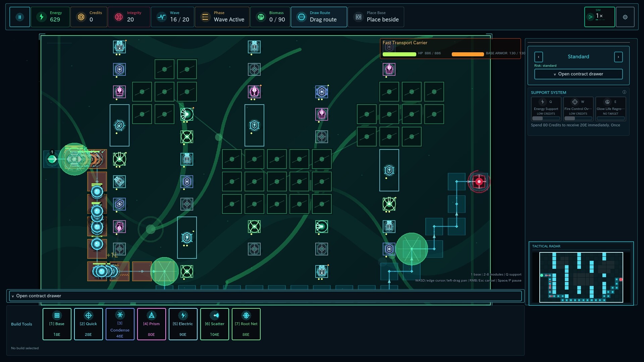Select the orange Base Armor bar
The width and height of the screenshot is (644, 362).
[468, 54]
